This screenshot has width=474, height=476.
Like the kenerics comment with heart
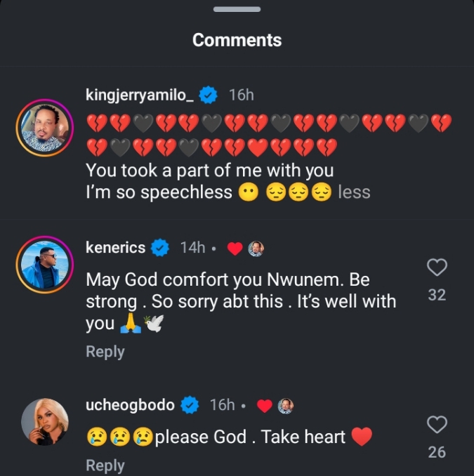(x=437, y=267)
